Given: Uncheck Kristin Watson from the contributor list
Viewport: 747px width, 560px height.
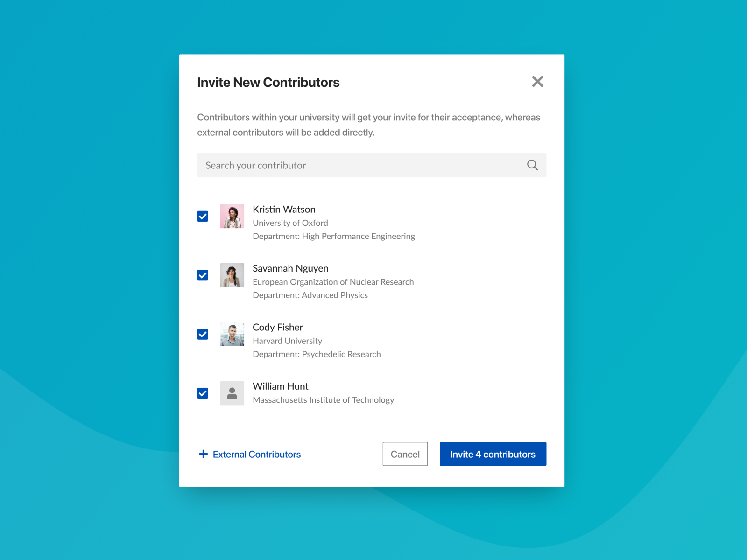Looking at the screenshot, I should point(203,216).
